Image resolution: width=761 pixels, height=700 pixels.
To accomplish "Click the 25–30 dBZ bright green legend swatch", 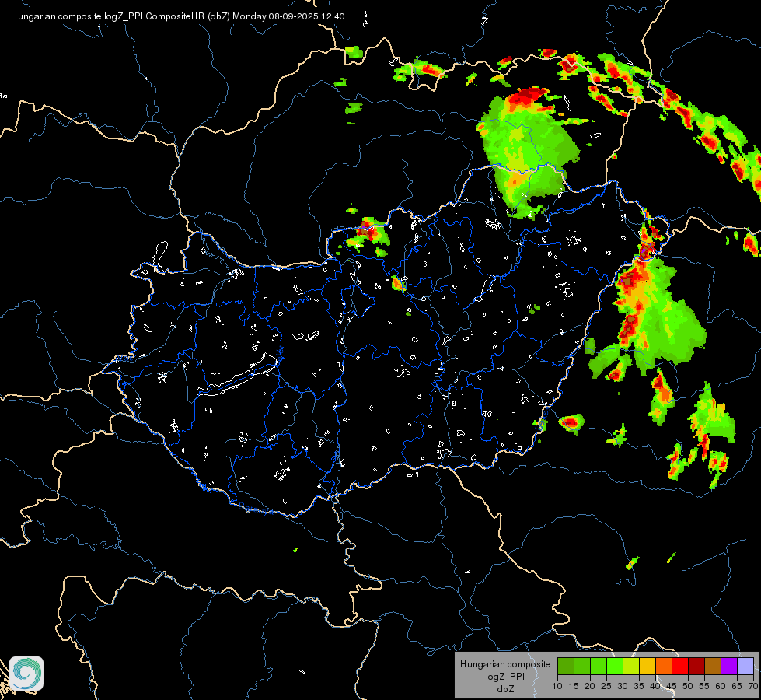I will pos(615,666).
